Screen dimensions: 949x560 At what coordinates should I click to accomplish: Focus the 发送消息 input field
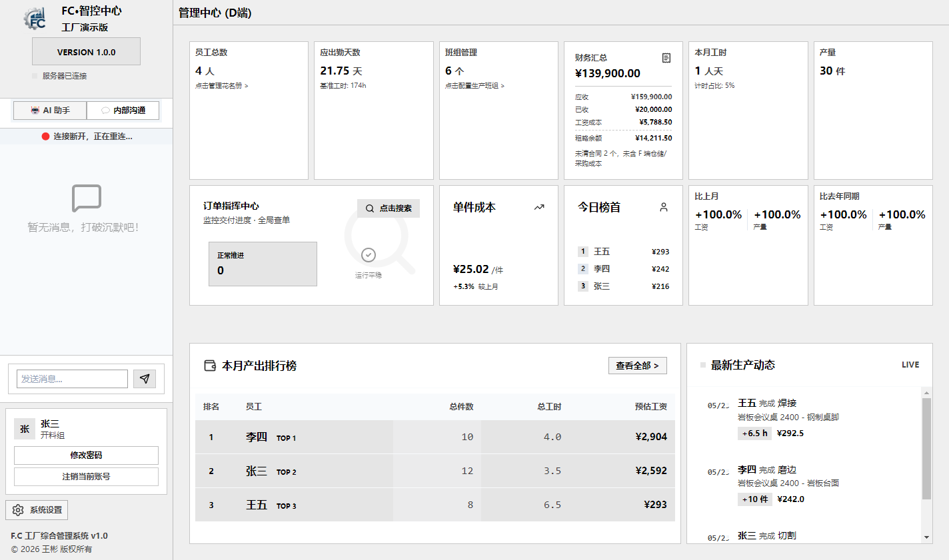pos(72,379)
